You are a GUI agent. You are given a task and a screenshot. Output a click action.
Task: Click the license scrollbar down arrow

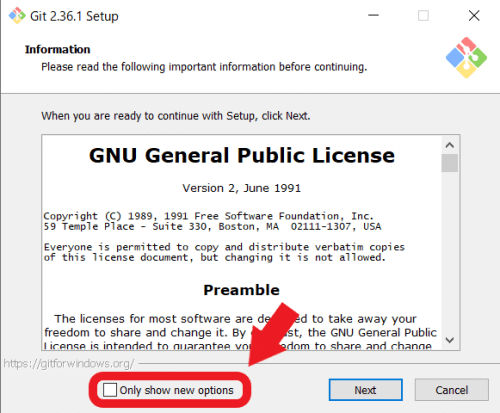click(450, 340)
